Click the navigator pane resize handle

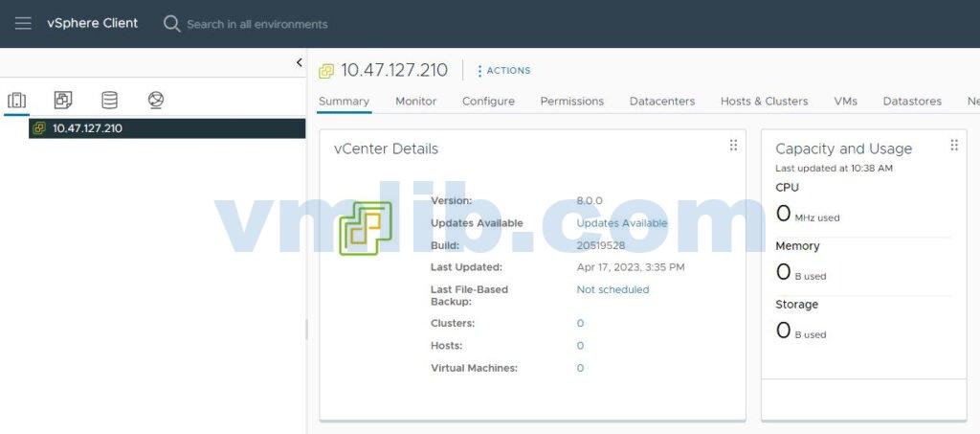[306, 329]
